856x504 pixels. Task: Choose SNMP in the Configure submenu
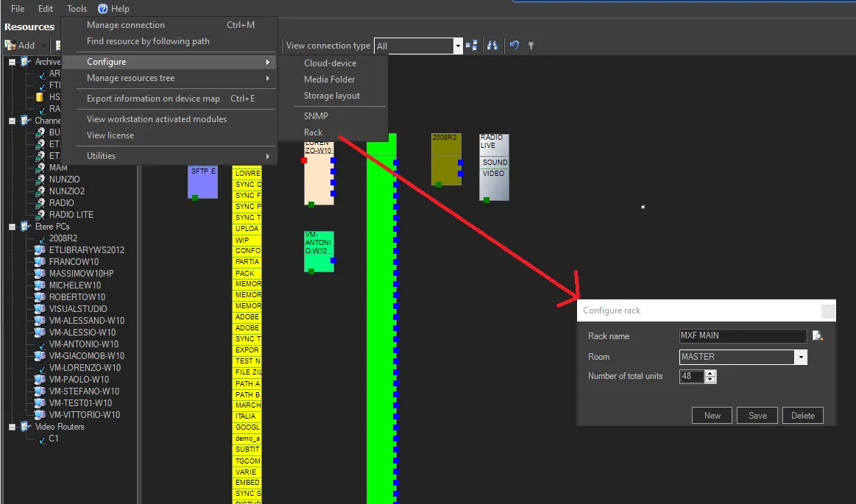[x=316, y=116]
